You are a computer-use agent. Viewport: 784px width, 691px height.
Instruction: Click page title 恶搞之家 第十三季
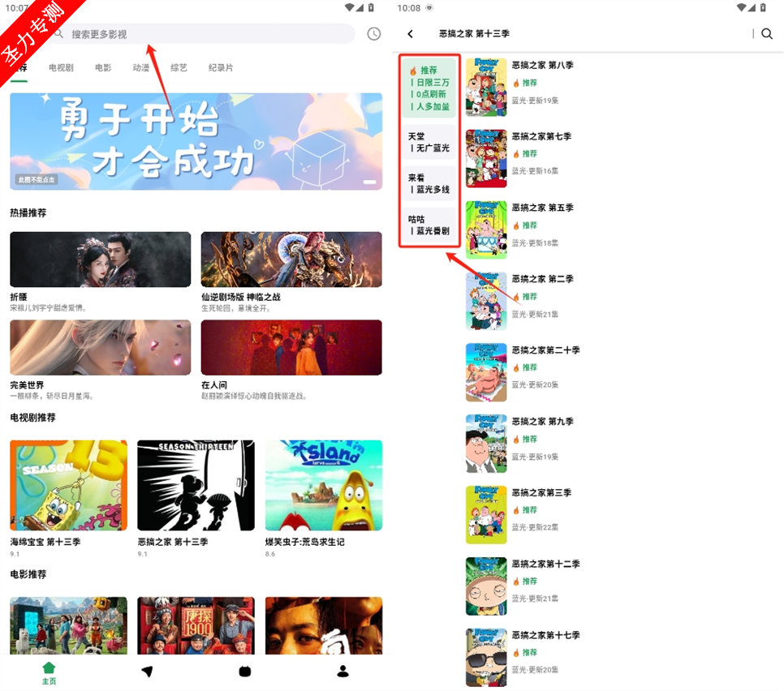[x=474, y=33]
